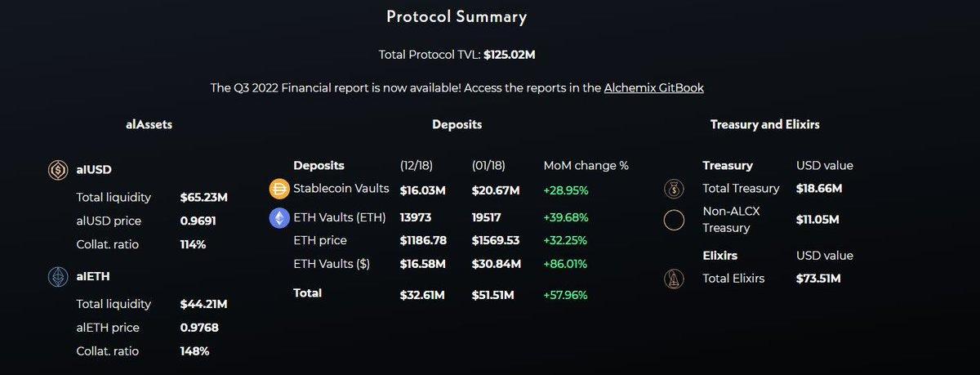
Task: Click the alETH coin icon
Action: (59, 276)
